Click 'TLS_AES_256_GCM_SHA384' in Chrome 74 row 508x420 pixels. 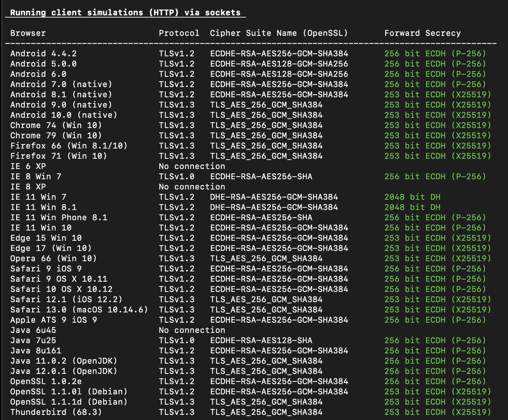[266, 125]
